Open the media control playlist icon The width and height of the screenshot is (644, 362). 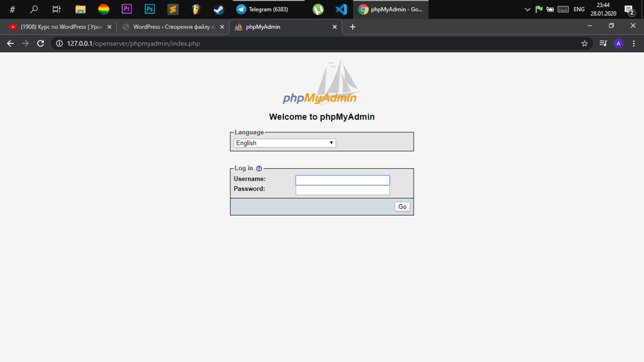point(603,44)
